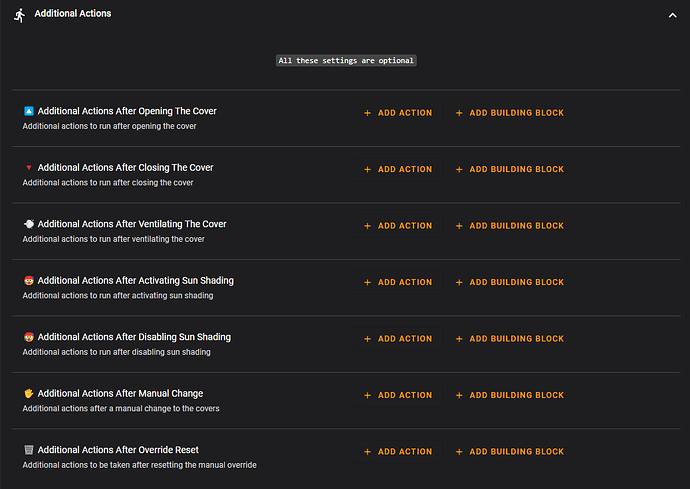
Task: Add action after ventilating the cover
Action: (398, 226)
